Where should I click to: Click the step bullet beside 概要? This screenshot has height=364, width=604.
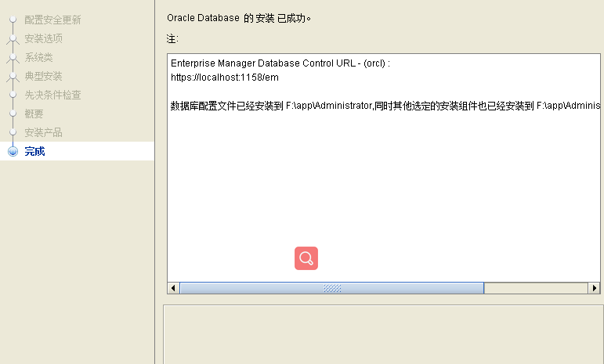click(13, 114)
